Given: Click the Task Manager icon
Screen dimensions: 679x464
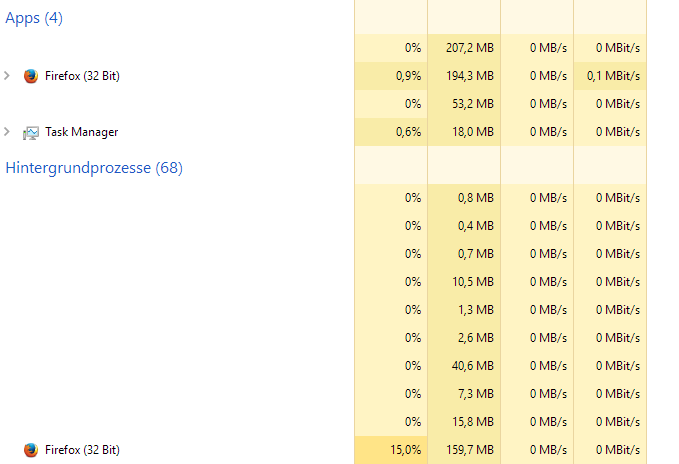Looking at the screenshot, I should [31, 132].
